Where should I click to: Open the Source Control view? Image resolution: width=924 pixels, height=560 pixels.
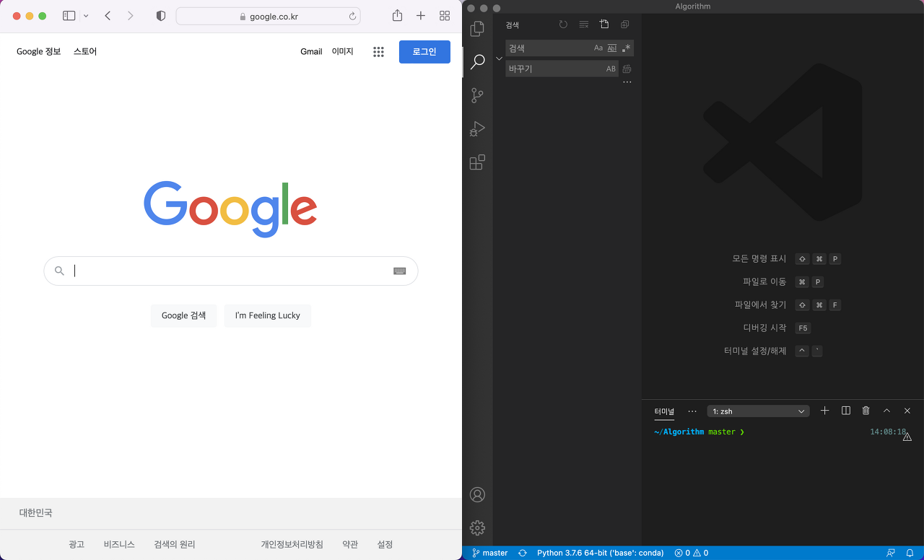(477, 95)
